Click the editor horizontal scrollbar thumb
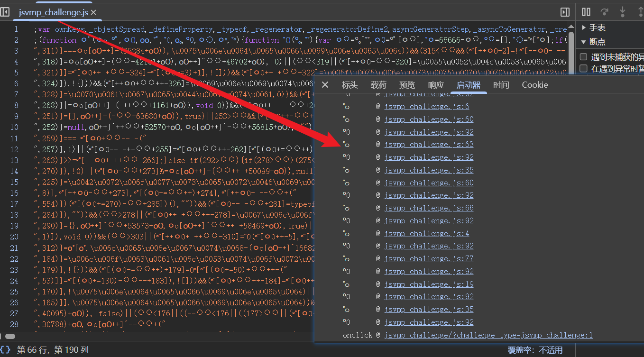 [9, 336]
